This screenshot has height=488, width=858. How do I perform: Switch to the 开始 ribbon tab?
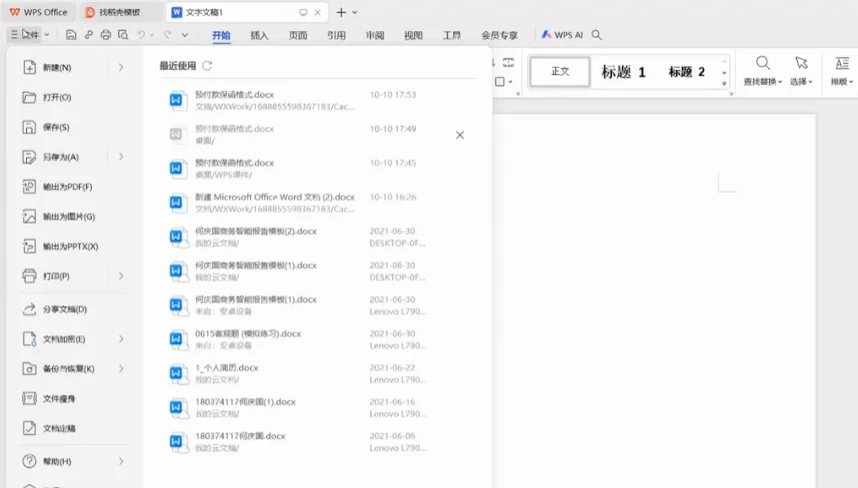pyautogui.click(x=221, y=35)
